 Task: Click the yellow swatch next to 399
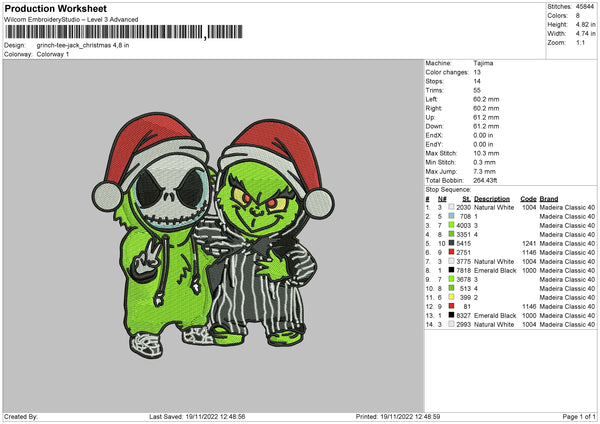click(x=451, y=297)
